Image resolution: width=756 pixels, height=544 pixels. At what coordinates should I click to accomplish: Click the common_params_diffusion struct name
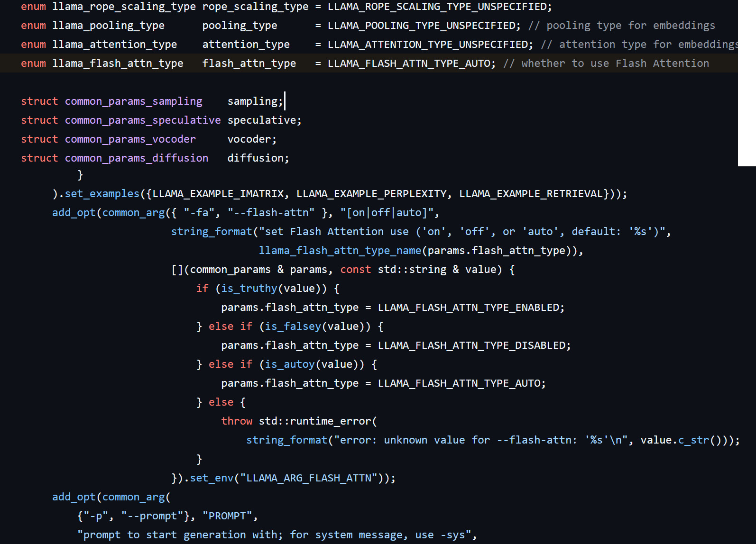pyautogui.click(x=137, y=158)
